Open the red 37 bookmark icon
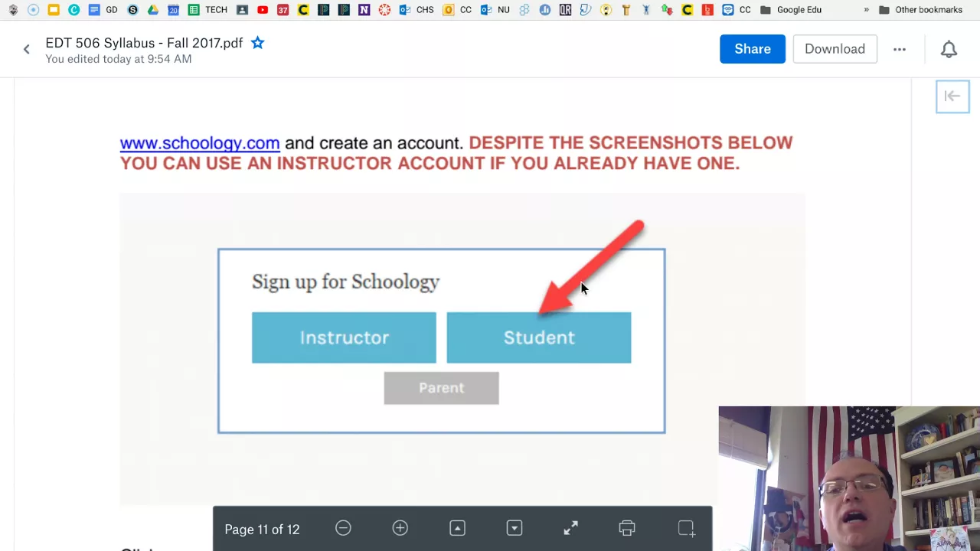Viewport: 980px width, 551px height. [x=283, y=10]
